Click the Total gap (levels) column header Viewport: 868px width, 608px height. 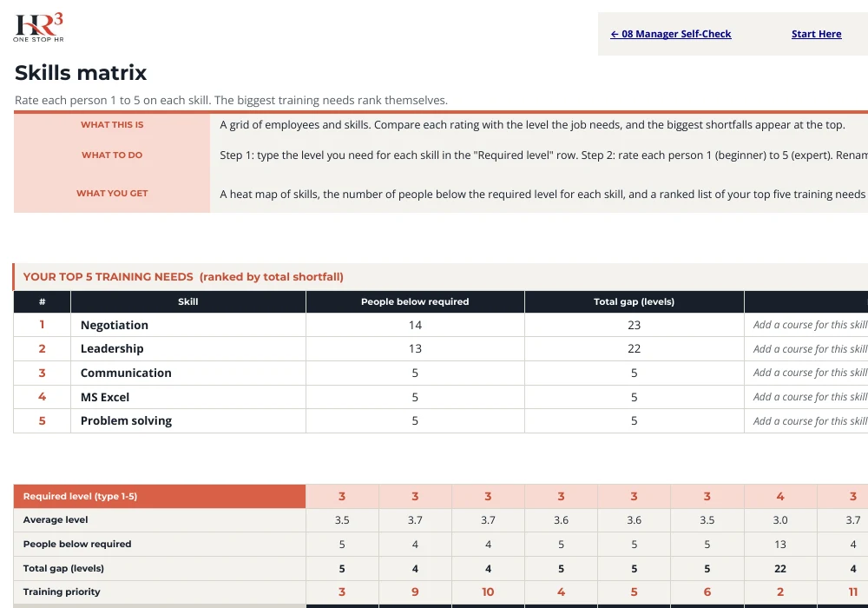pos(634,301)
